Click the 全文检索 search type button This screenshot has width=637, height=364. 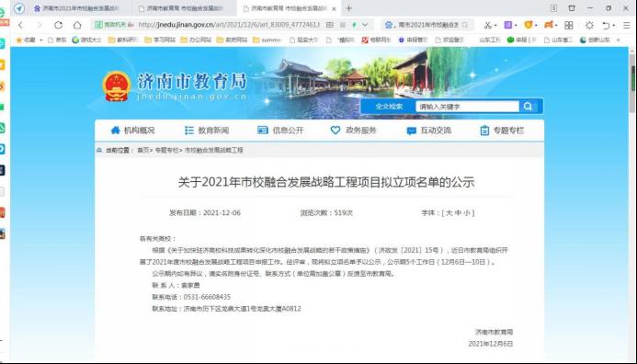[x=389, y=107]
